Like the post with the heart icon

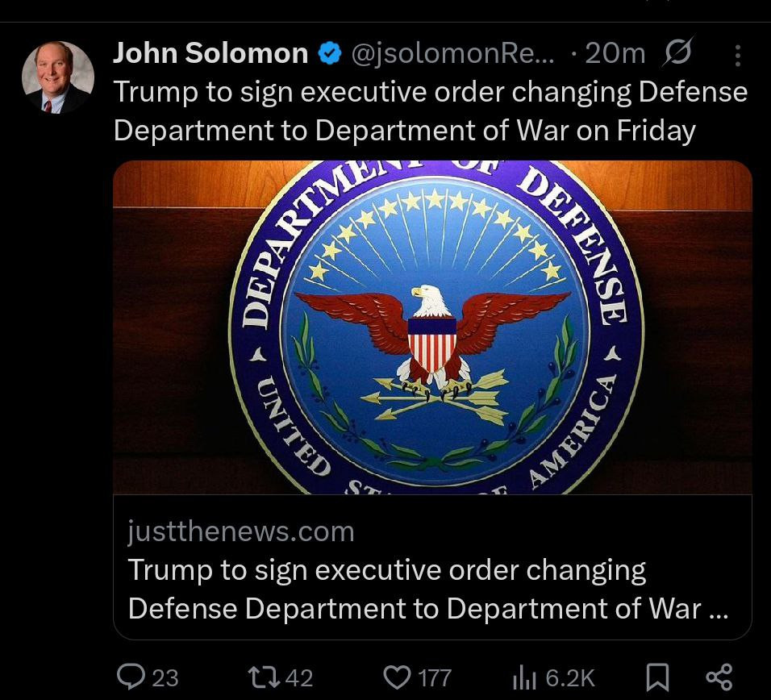click(x=397, y=677)
